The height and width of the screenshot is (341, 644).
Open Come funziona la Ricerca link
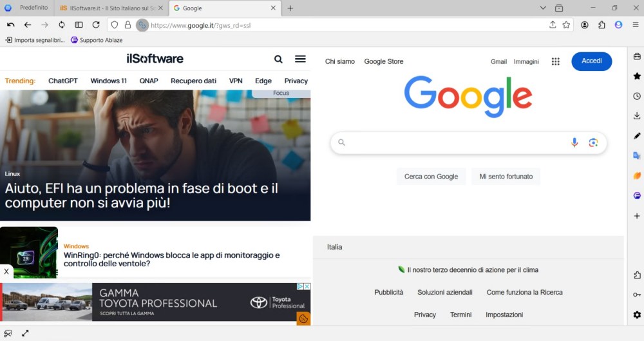coord(524,293)
